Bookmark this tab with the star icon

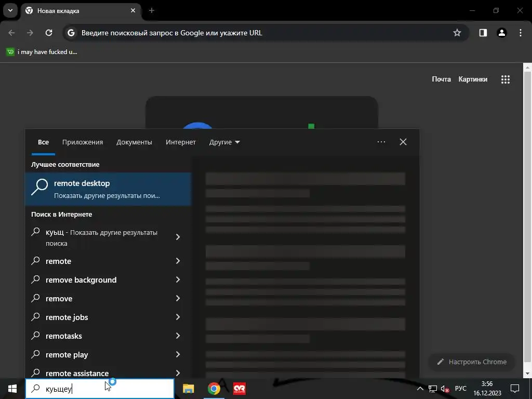457,33
